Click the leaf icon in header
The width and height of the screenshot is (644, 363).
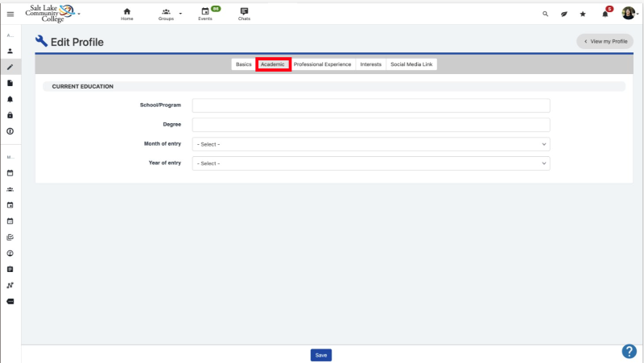[564, 14]
